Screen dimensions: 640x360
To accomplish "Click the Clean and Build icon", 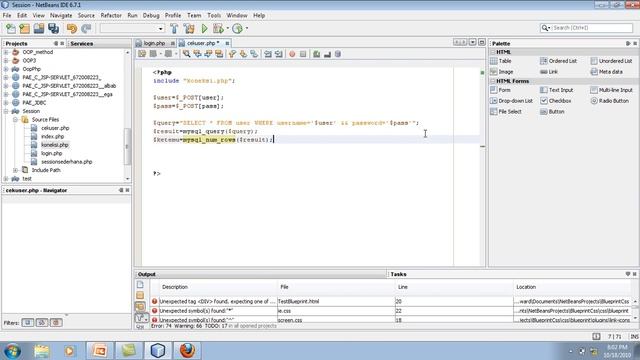I will pos(189,29).
